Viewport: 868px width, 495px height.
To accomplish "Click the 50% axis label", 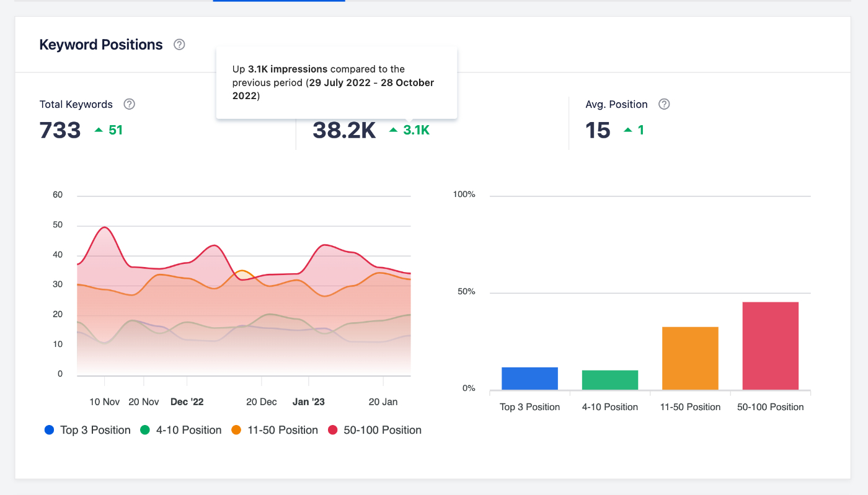I will pos(467,292).
